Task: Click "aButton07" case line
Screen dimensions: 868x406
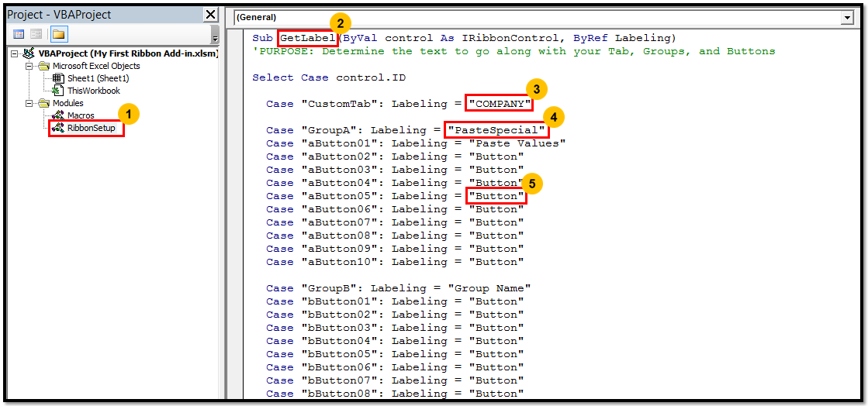Action: [395, 222]
